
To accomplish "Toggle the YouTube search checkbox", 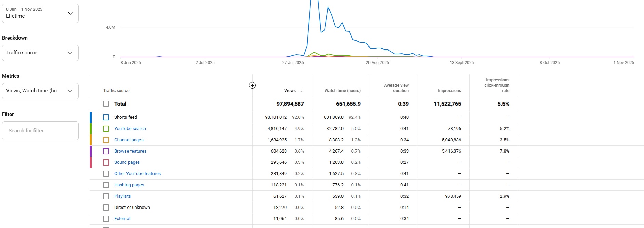I will click(x=106, y=129).
